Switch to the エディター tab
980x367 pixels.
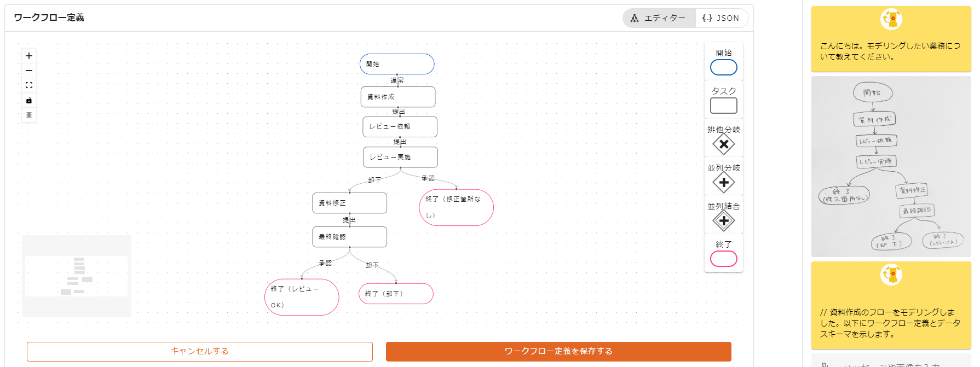pyautogui.click(x=659, y=18)
